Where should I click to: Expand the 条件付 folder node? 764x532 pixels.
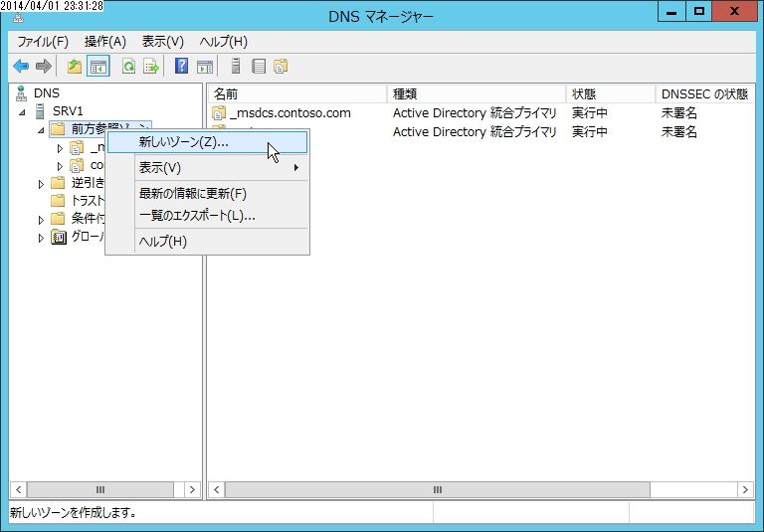tap(41, 220)
